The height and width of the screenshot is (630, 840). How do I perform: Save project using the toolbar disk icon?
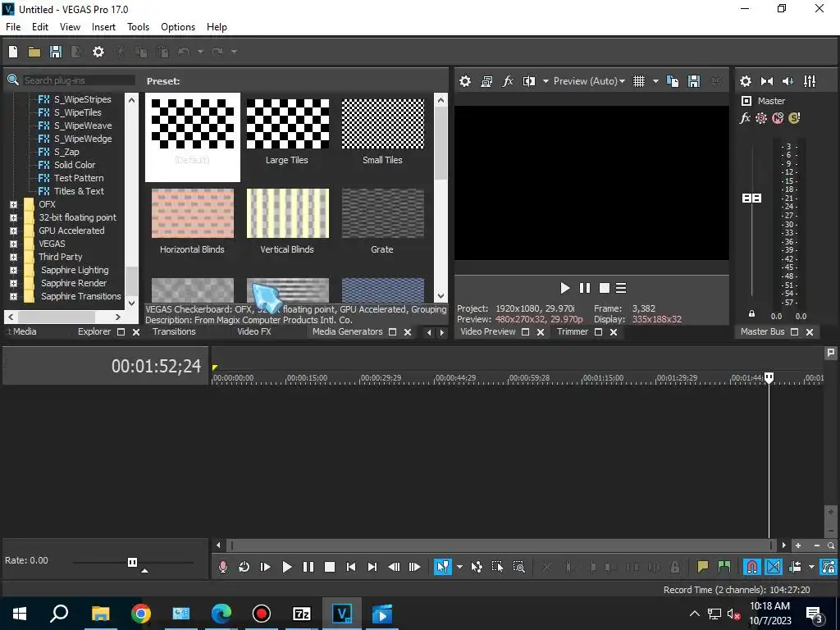pyautogui.click(x=56, y=52)
